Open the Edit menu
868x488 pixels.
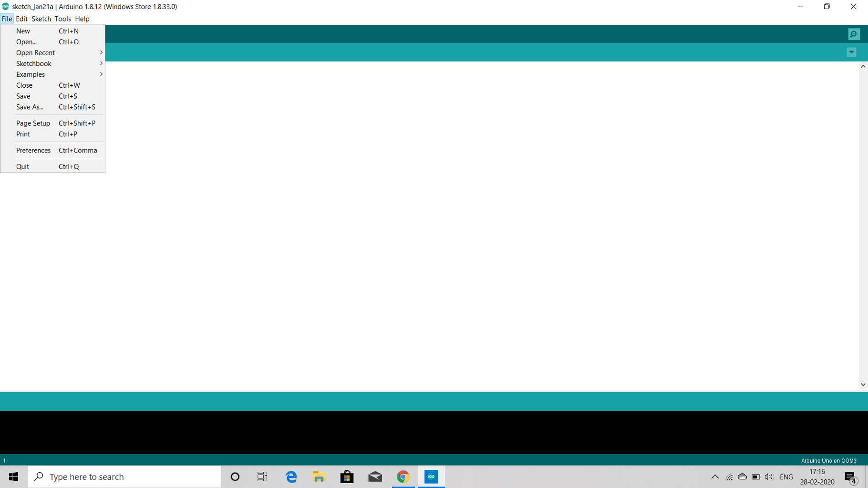(21, 19)
